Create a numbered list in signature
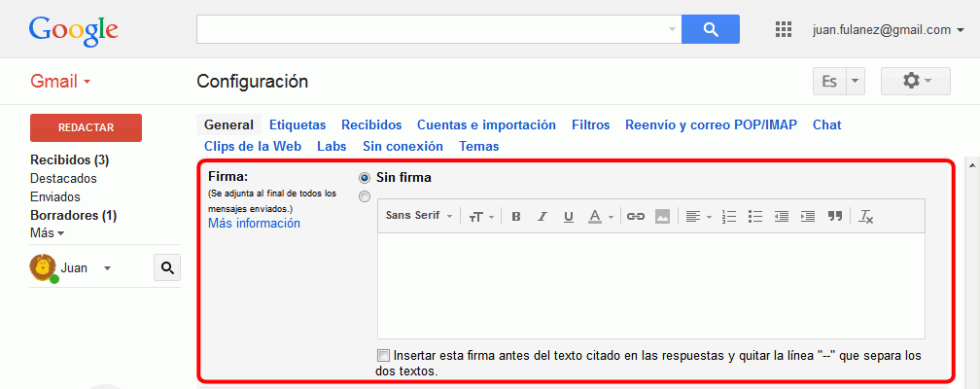The height and width of the screenshot is (389, 980). coord(729,217)
